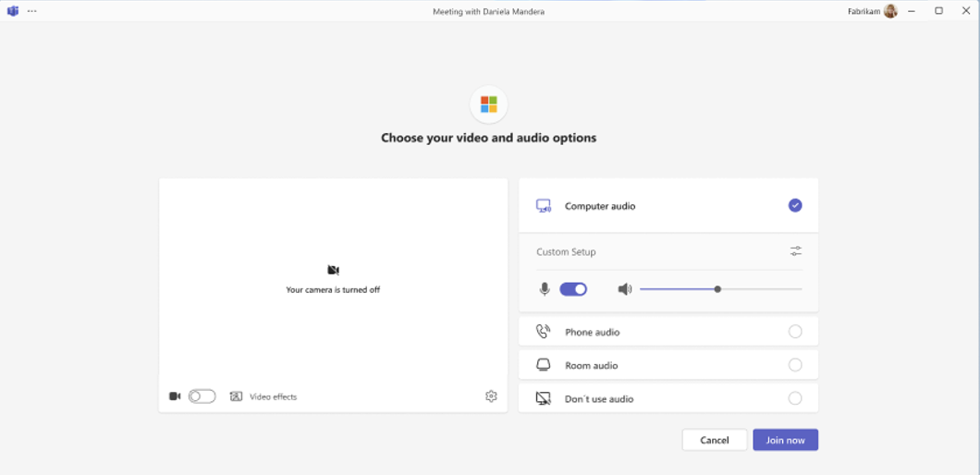
Task: Click the Fabrikam profile avatar
Action: [890, 11]
